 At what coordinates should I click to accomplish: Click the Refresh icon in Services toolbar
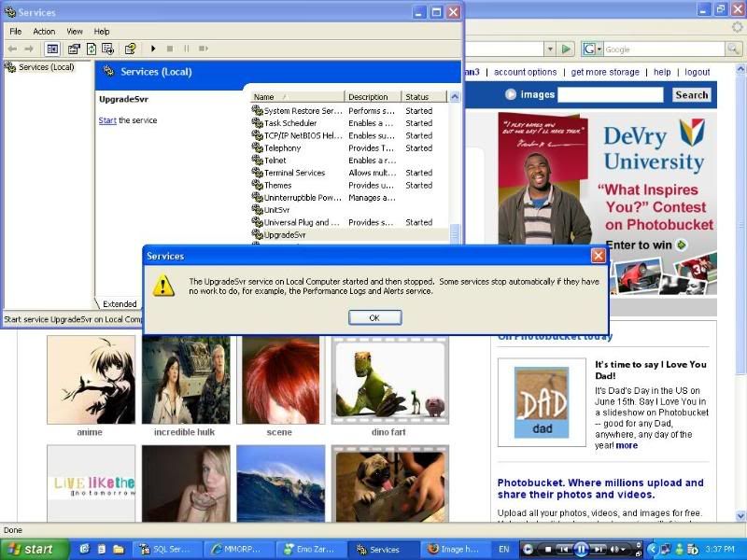coord(92,49)
